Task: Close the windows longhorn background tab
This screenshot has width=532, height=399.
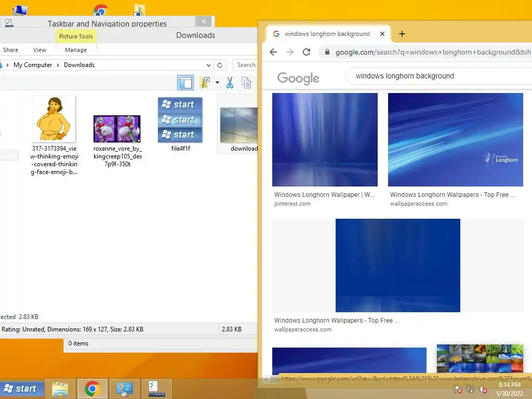Action: click(x=382, y=34)
